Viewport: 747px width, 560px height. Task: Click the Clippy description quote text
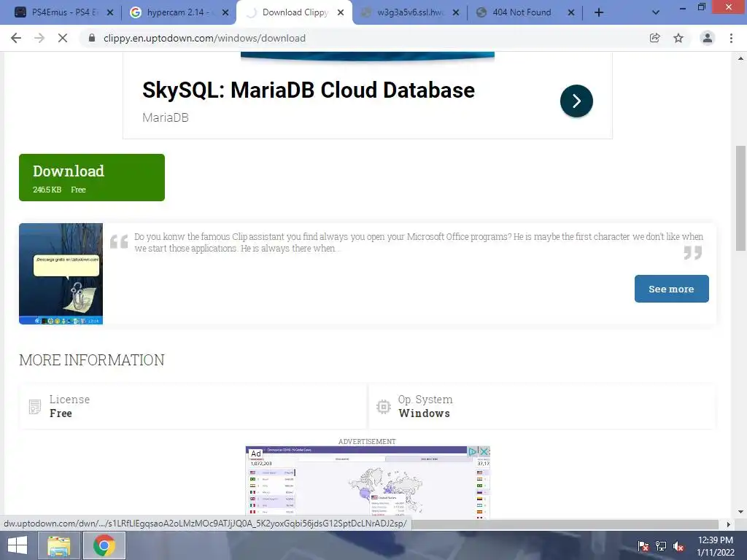[418, 242]
